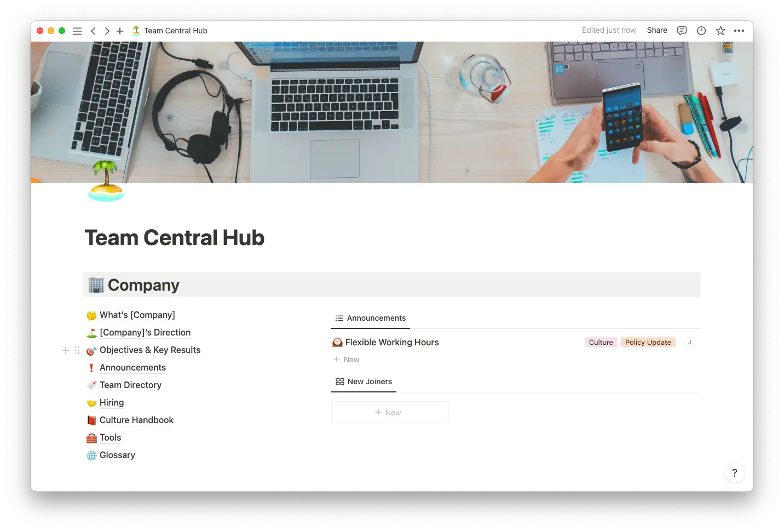View page history clock icon

coord(701,31)
